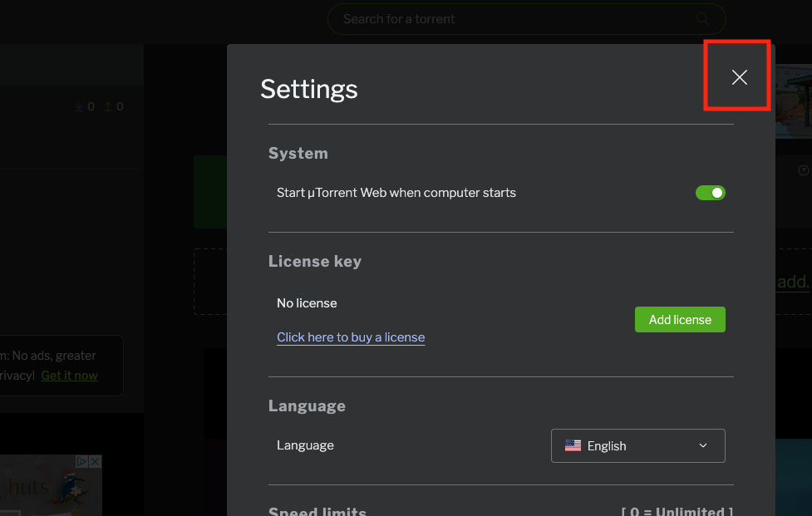Click the 'No license' status text
The image size is (812, 516).
pos(307,302)
